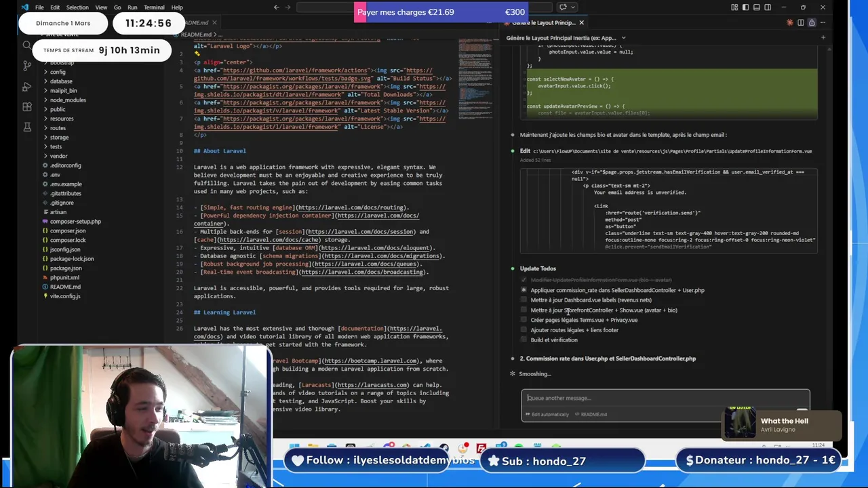
Task: Click the lock group icon
Action: click(812, 23)
